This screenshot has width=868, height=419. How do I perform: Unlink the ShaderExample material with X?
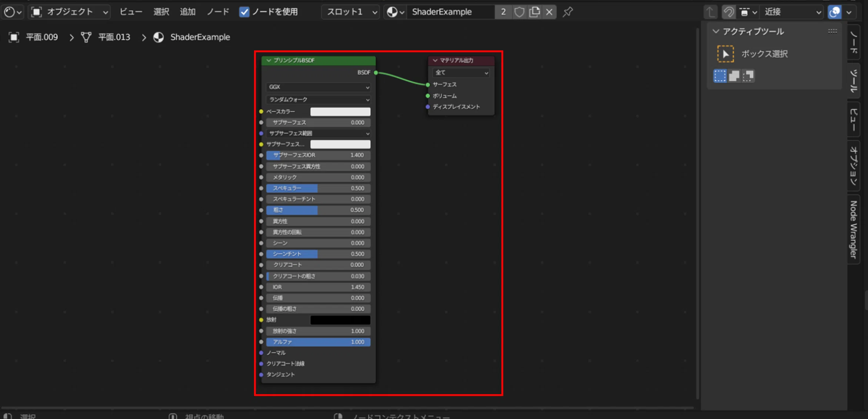point(549,12)
